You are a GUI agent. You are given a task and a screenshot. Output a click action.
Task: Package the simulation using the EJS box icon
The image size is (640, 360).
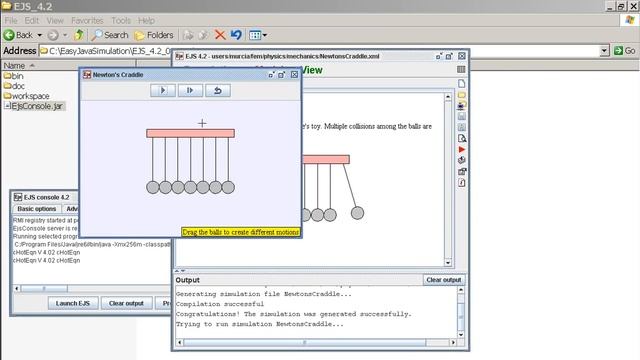coord(462,160)
